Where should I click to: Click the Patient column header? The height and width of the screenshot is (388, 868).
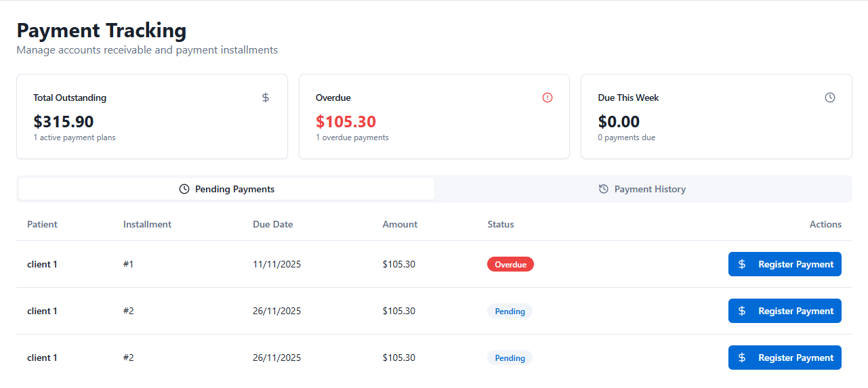(x=42, y=224)
